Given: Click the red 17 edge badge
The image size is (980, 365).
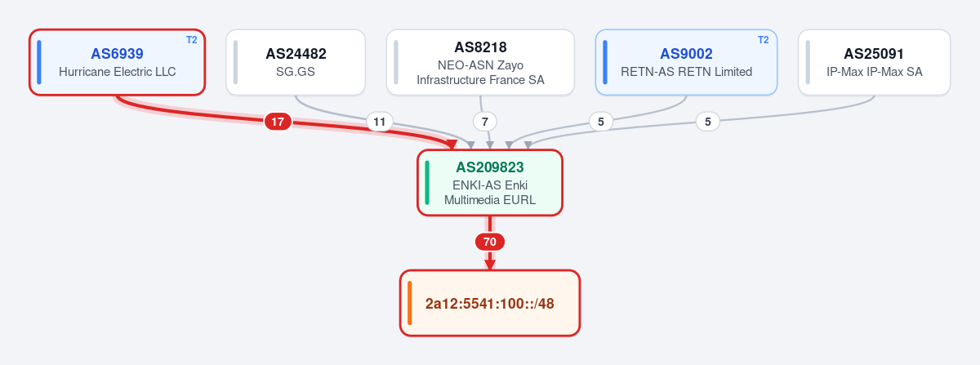Looking at the screenshot, I should [x=278, y=122].
